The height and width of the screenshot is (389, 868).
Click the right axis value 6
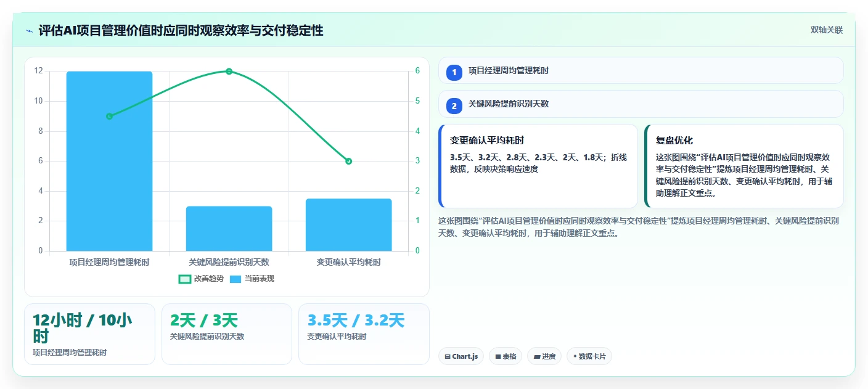pos(417,71)
